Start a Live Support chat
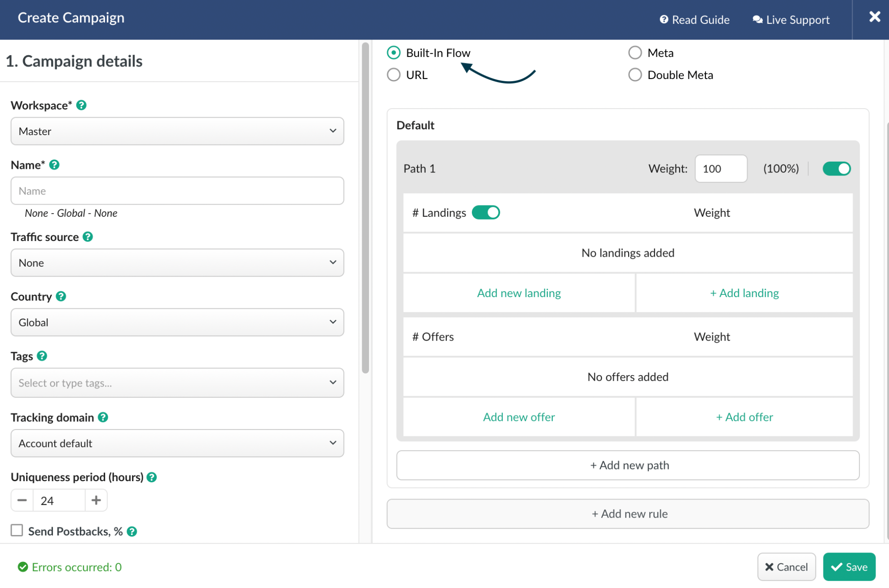889x588 pixels. pyautogui.click(x=791, y=20)
